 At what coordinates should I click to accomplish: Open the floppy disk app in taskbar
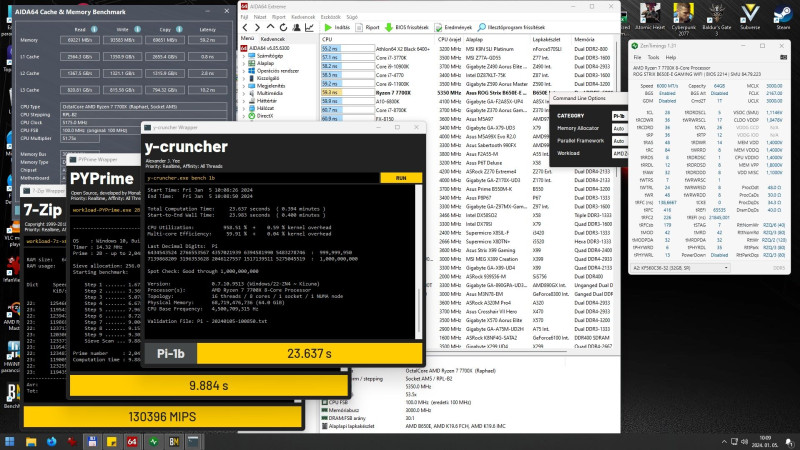point(92,441)
